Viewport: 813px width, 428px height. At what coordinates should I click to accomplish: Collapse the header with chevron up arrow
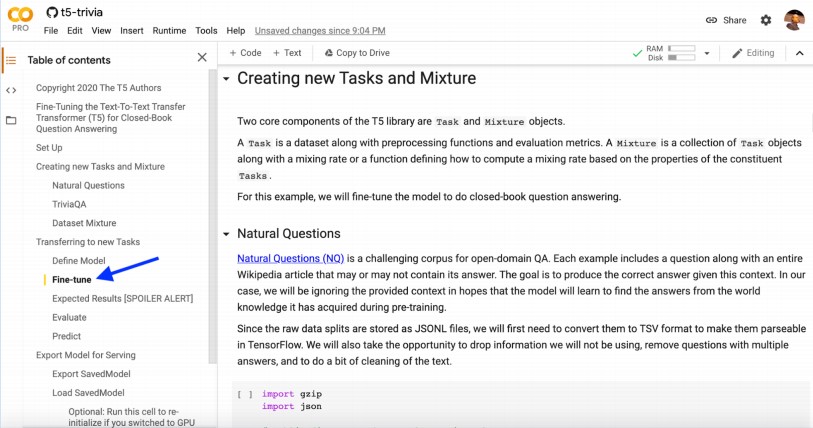click(799, 53)
